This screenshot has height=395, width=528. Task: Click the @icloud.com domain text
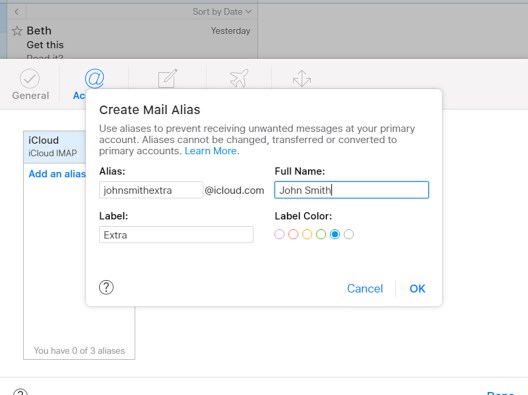coord(234,190)
